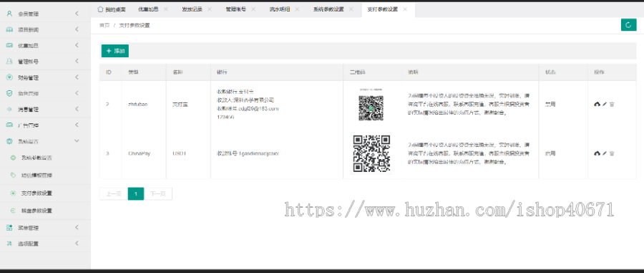Click the 系统设置 gear icon in sidebar
This screenshot has width=644, height=273.
(x=9, y=141)
